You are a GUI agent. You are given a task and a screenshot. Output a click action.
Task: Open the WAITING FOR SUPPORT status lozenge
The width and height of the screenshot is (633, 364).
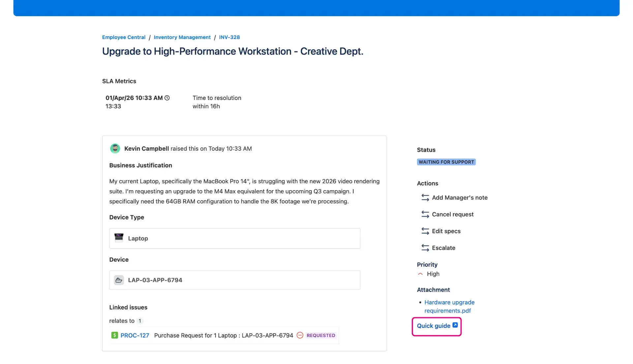446,162
